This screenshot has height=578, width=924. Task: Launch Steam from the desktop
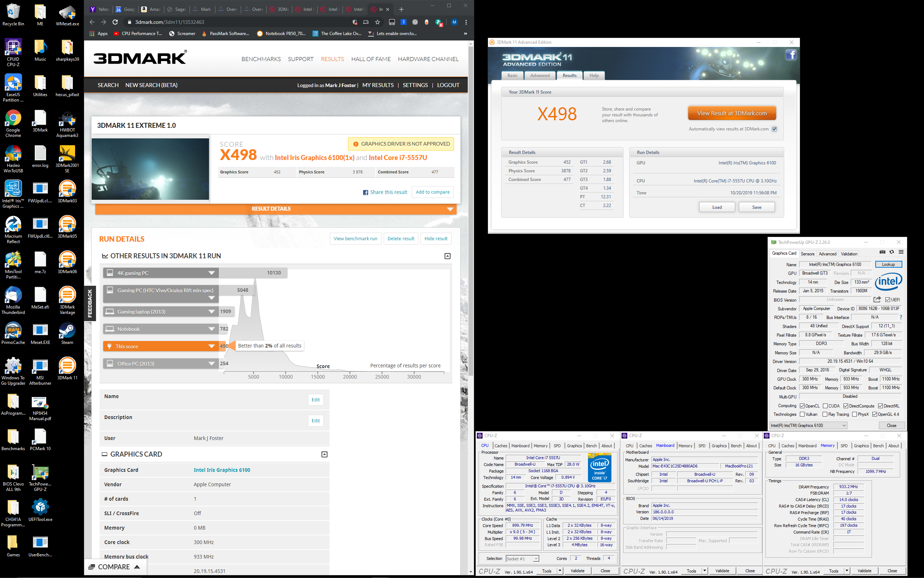point(67,334)
